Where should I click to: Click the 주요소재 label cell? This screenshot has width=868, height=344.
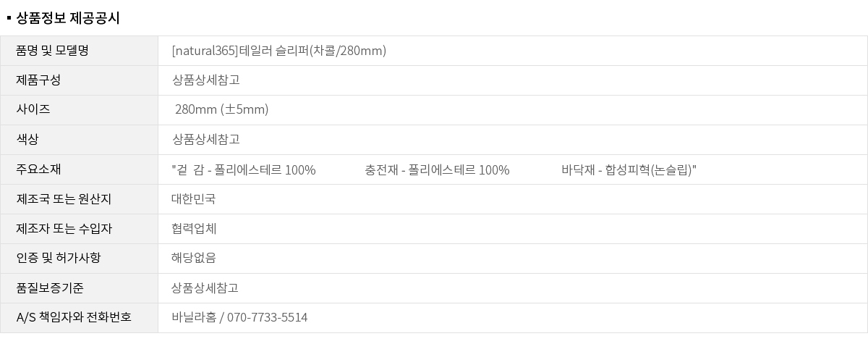tap(38, 169)
